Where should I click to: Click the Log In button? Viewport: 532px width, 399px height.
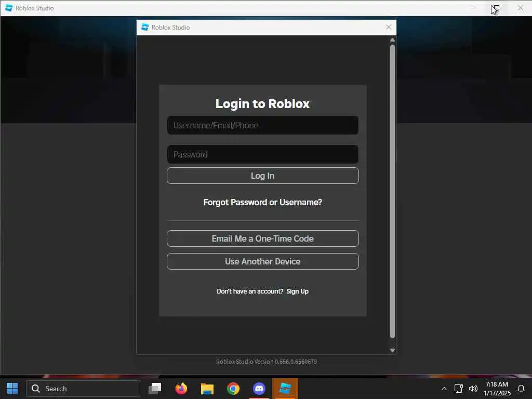tap(262, 176)
